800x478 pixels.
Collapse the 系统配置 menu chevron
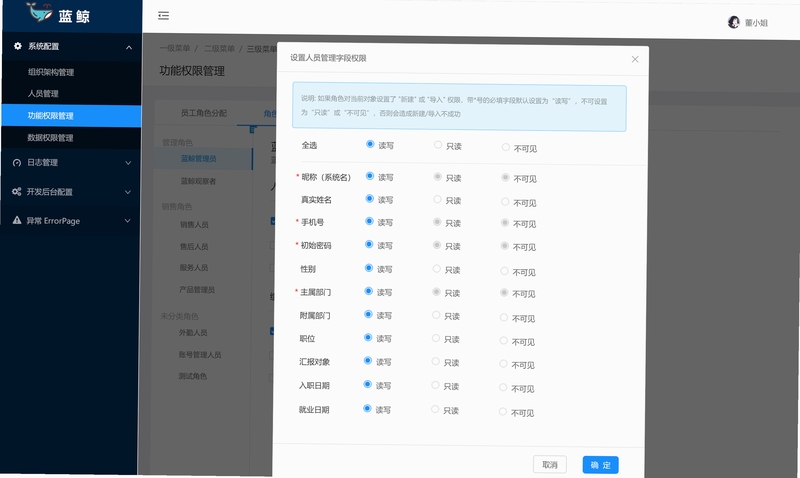pyautogui.click(x=129, y=47)
